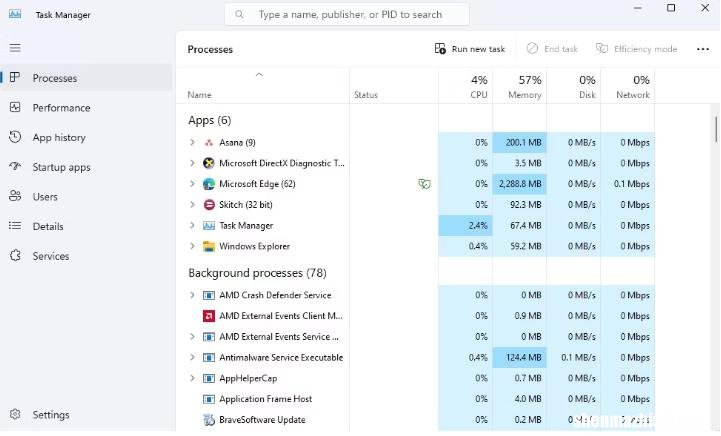Switch to the App history page

point(86,138)
